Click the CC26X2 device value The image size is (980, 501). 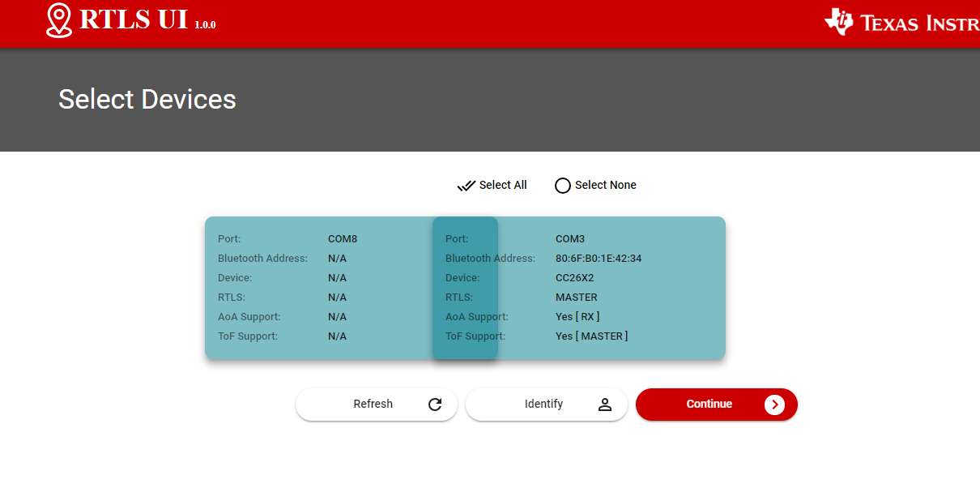point(574,278)
